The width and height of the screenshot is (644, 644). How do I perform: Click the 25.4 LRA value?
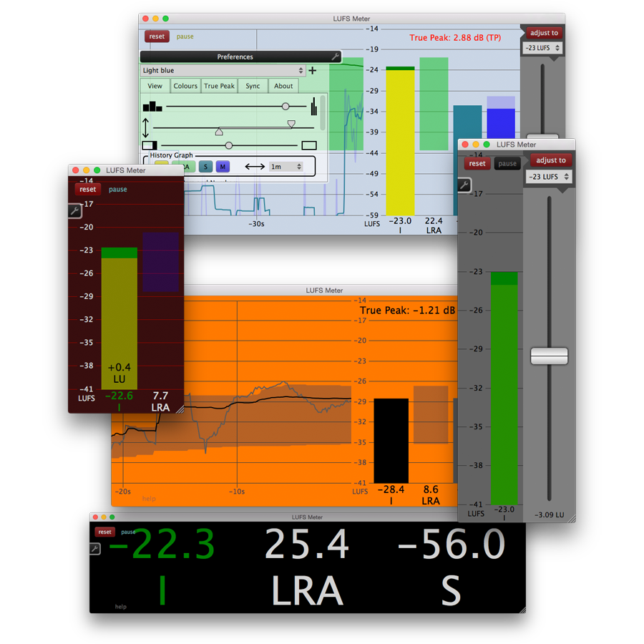coord(307,544)
